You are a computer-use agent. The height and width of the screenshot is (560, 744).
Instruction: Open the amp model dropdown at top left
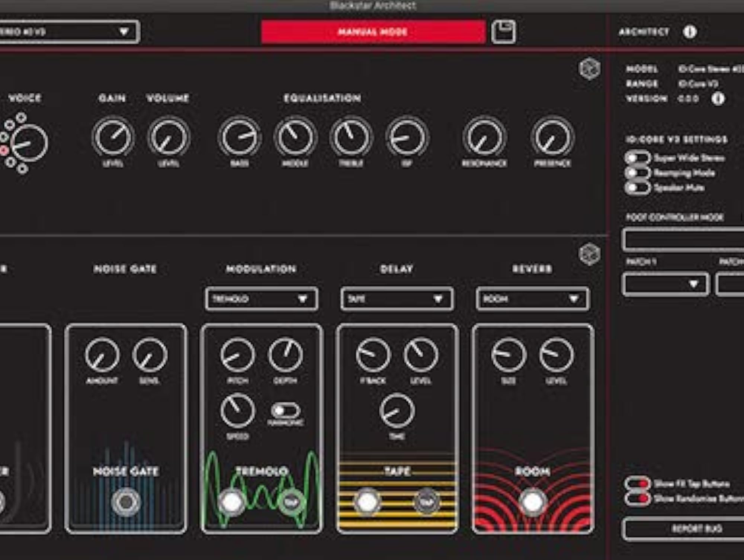point(69,32)
